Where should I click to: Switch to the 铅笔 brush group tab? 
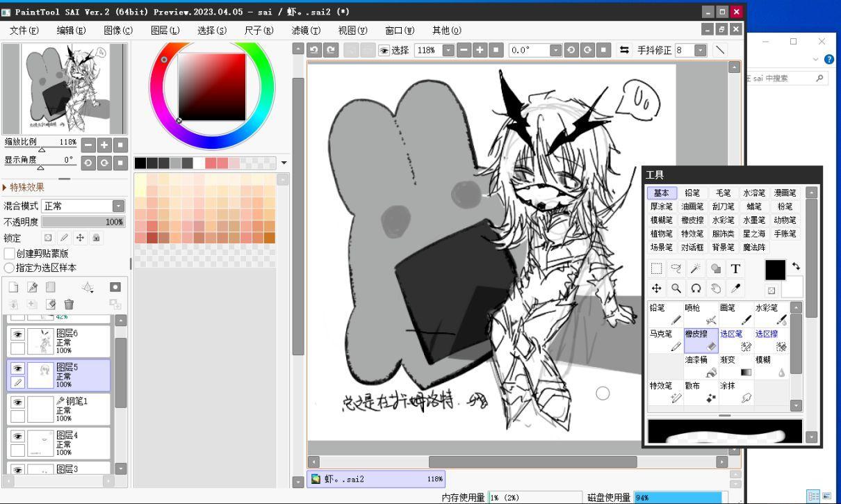point(692,193)
